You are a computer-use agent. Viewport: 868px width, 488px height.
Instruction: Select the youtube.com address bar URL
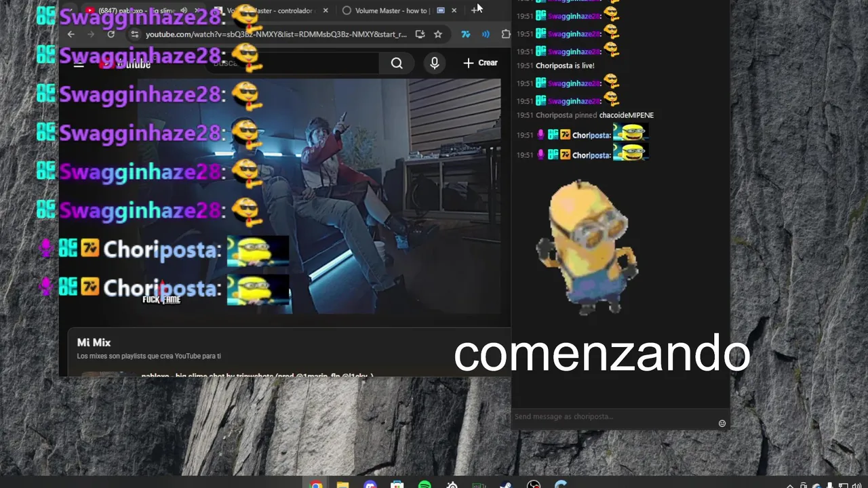click(276, 34)
